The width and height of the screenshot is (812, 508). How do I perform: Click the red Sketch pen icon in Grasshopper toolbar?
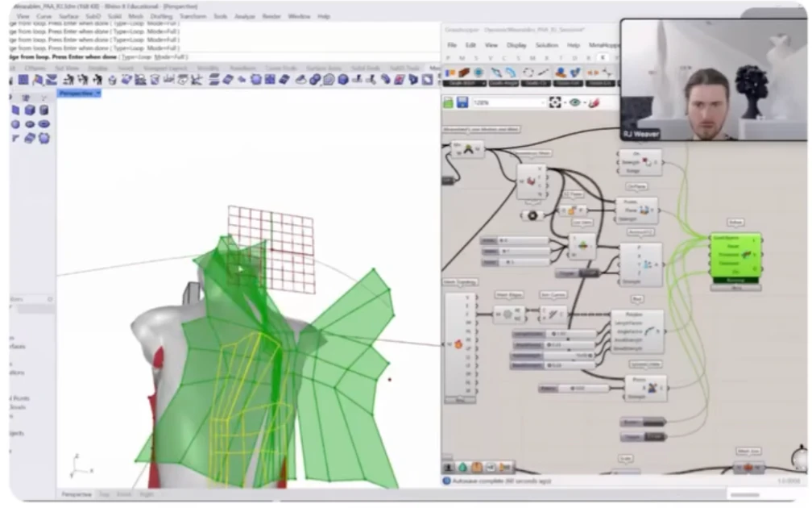click(x=594, y=102)
